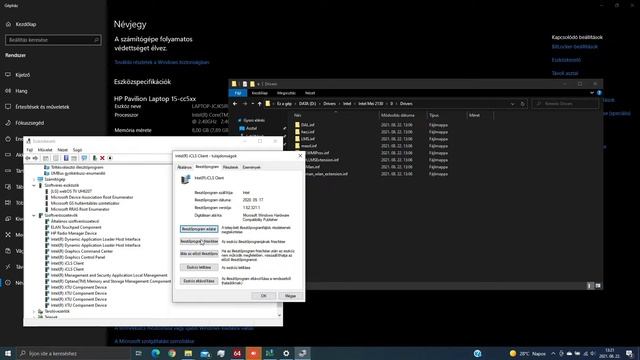Go up one folder level in File Explorer
This screenshot has height=360, width=640.
pos(260,104)
